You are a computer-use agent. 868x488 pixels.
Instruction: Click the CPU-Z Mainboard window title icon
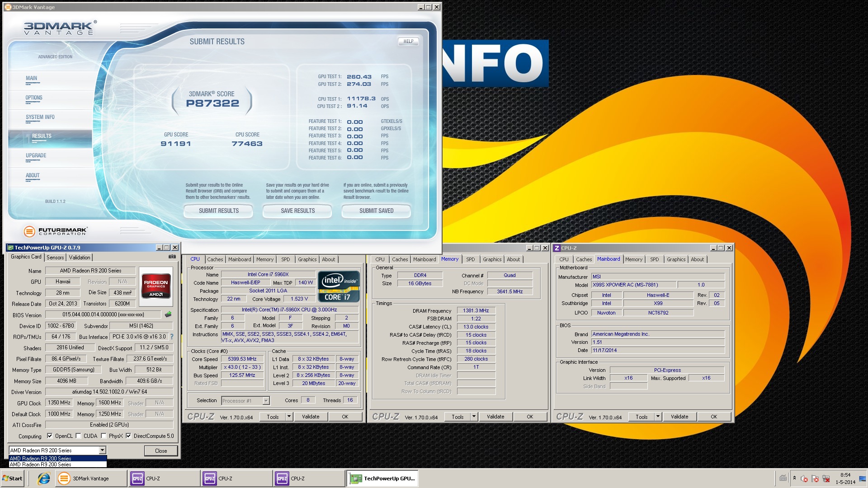coord(557,248)
